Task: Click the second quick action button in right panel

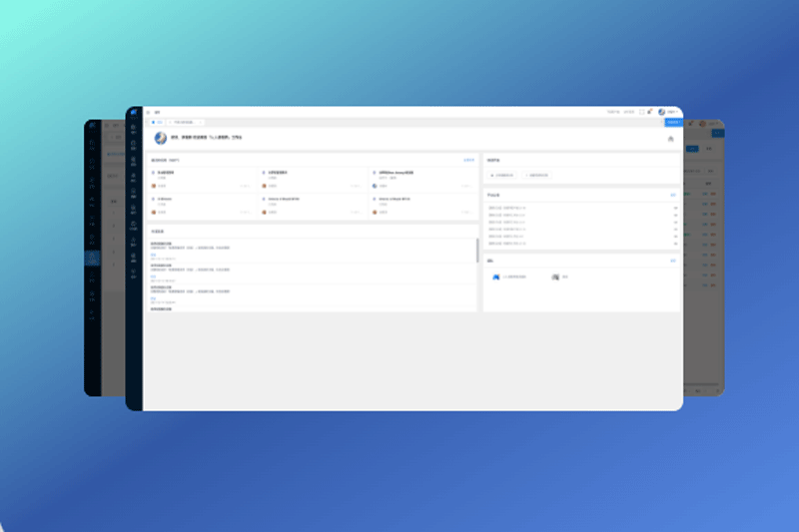Action: (537, 175)
